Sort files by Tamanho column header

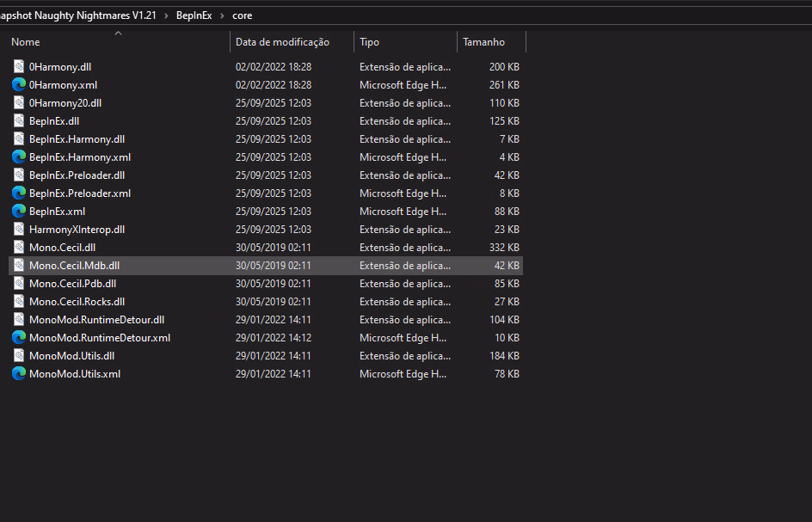click(483, 42)
